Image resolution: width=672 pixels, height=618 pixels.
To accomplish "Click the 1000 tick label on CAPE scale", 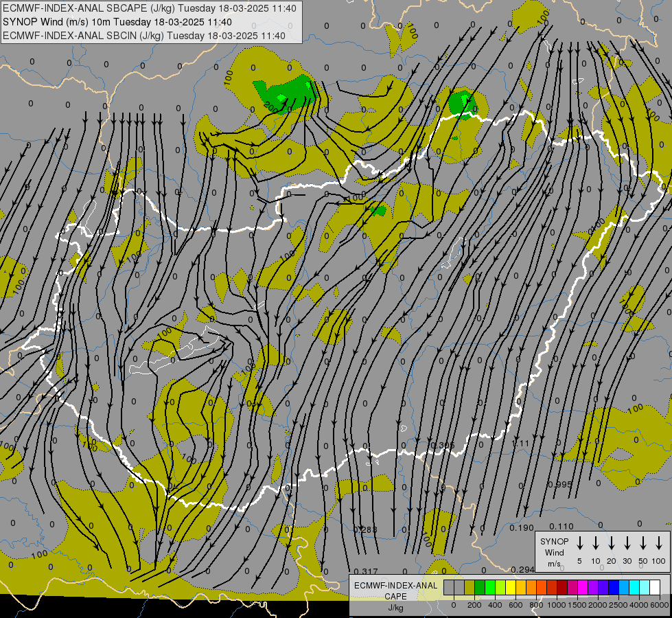I will coord(557,605).
